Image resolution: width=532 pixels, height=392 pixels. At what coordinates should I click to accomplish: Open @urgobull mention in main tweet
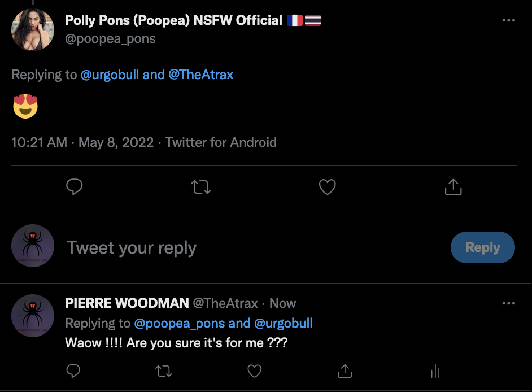pos(110,75)
